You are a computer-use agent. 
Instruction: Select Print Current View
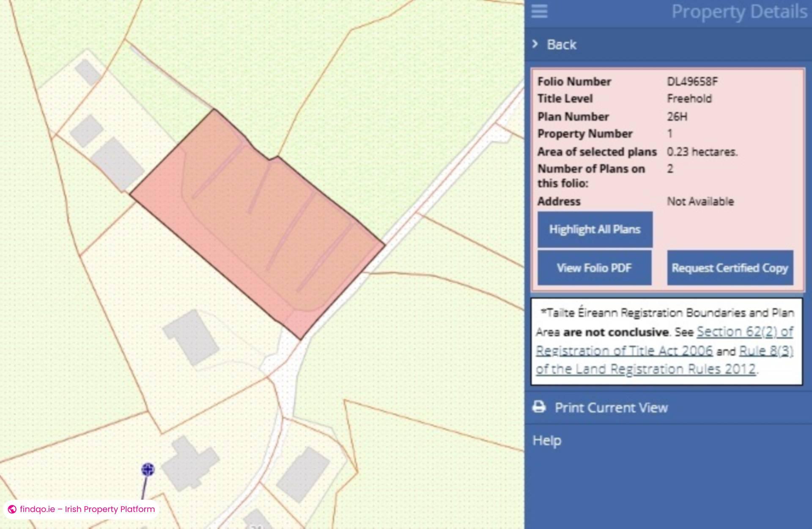tap(612, 407)
